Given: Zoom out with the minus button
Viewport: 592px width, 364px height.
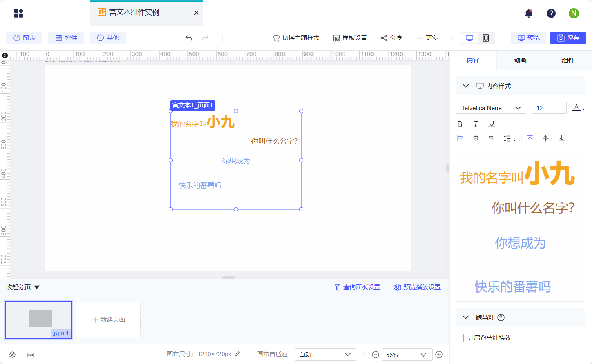Looking at the screenshot, I should tap(376, 355).
